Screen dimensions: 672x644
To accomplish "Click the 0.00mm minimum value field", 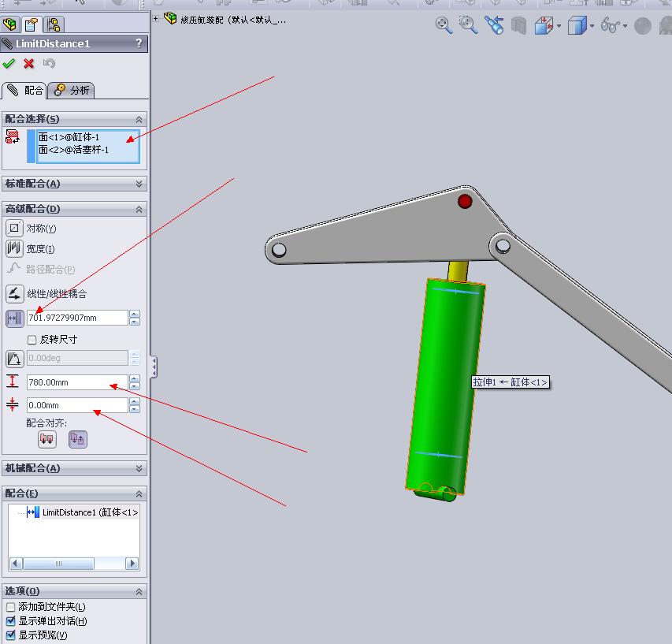I will tap(77, 405).
